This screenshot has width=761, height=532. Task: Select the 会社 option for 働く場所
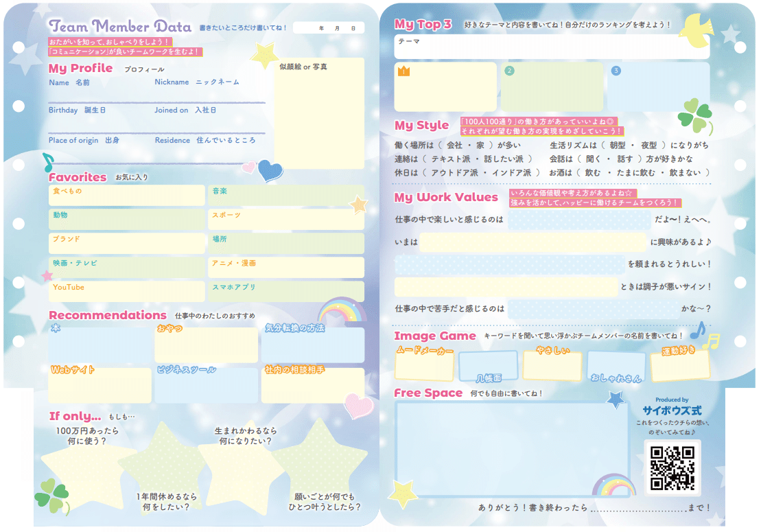455,145
